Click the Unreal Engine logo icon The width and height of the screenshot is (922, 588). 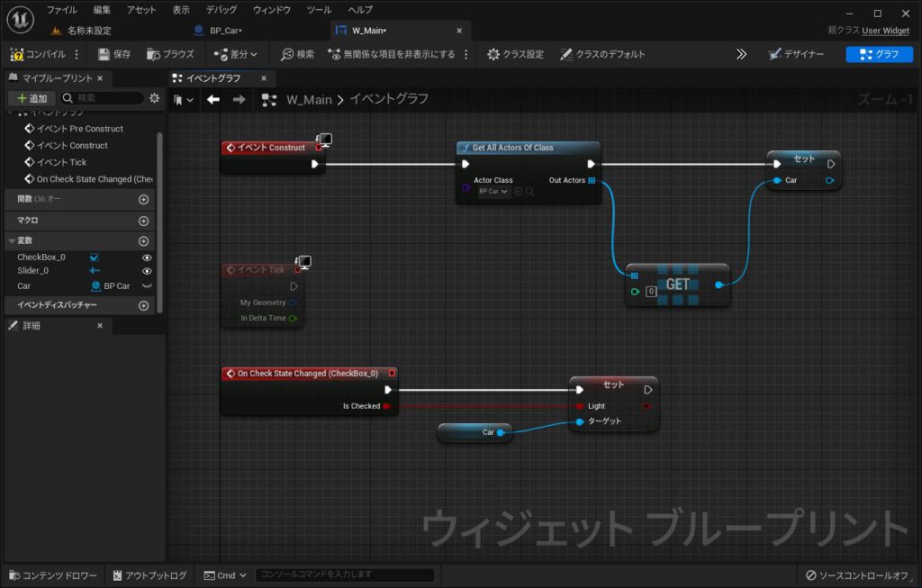point(20,20)
